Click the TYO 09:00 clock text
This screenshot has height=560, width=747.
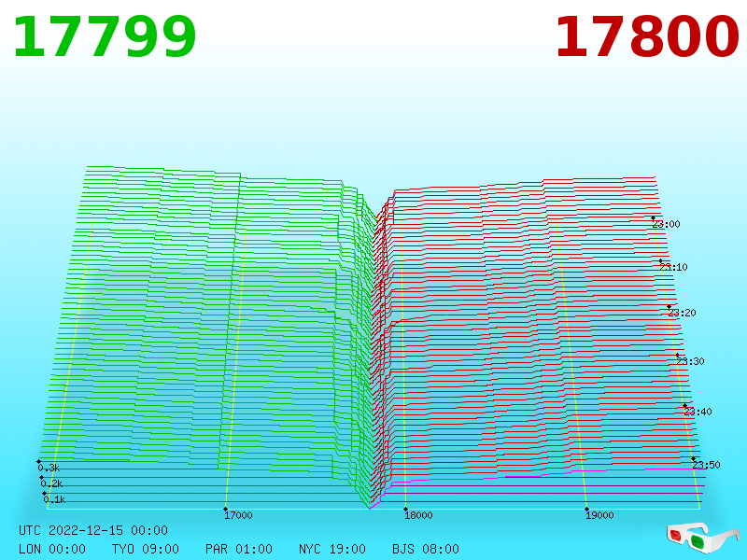[146, 549]
